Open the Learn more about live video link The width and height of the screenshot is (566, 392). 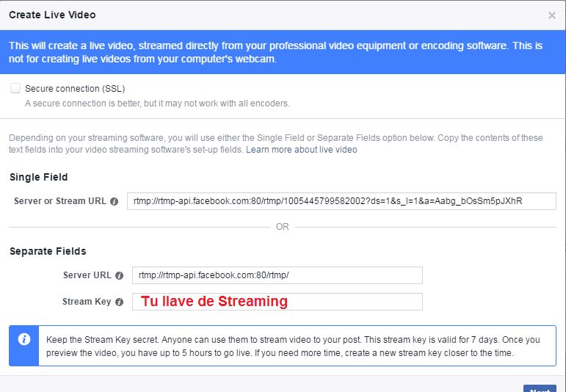pos(301,150)
